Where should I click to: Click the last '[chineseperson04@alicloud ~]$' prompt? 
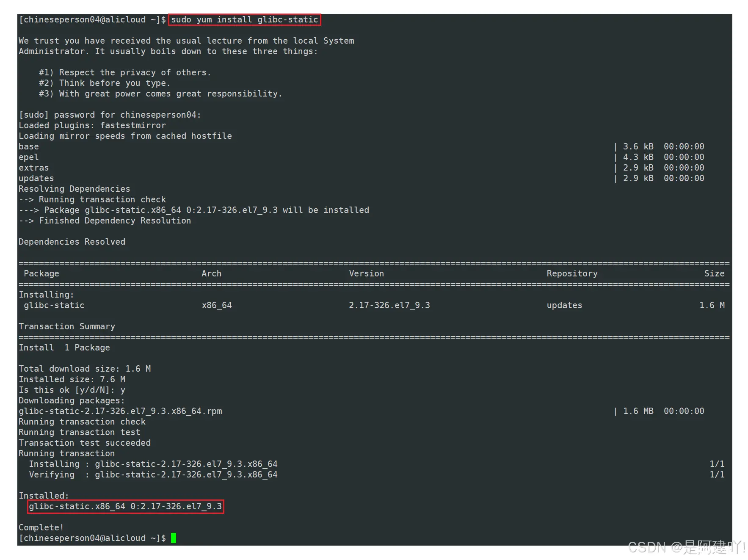tap(92, 538)
